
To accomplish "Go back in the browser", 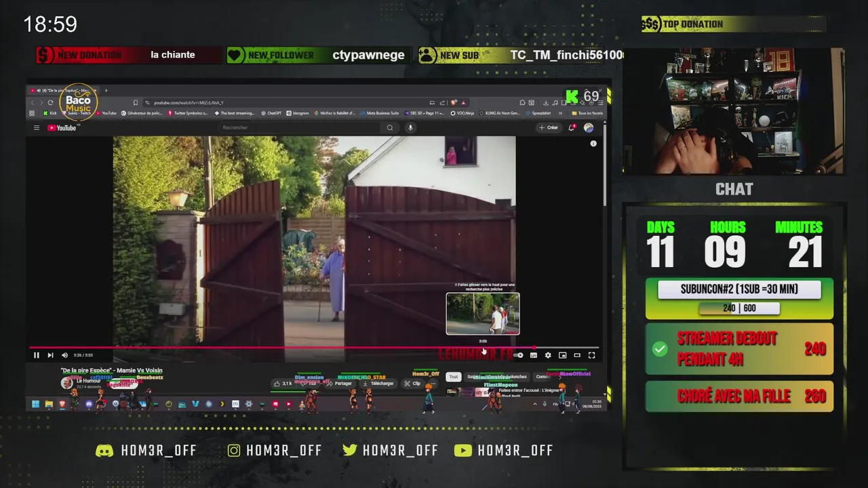I will coord(31,102).
